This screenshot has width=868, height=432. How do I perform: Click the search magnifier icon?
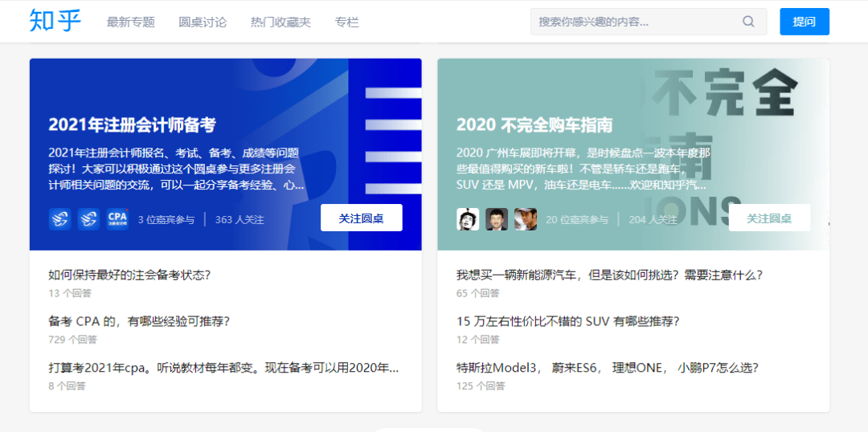748,22
